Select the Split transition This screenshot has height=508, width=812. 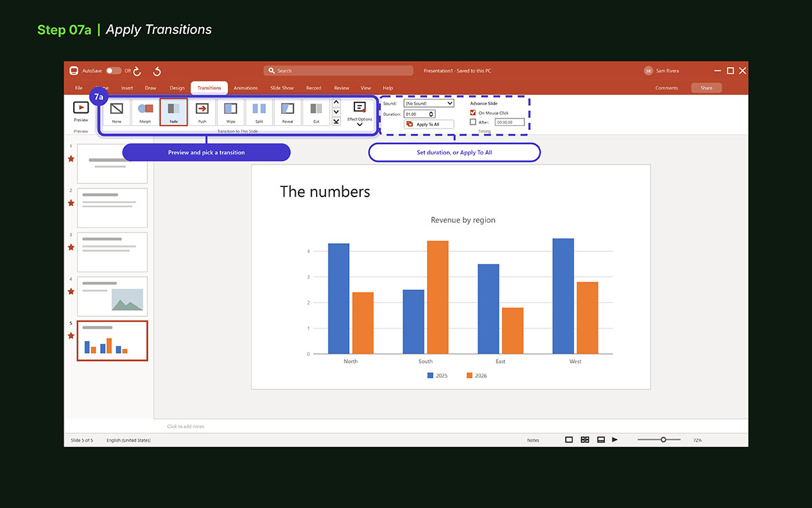pos(259,112)
